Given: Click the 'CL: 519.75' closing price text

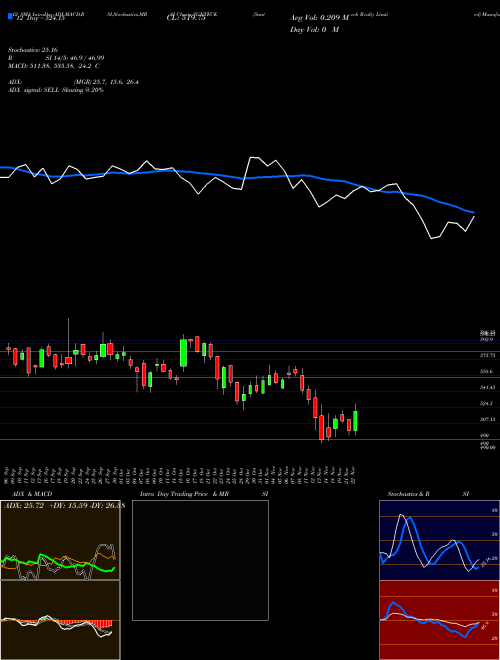Looking at the screenshot, I should click(186, 18).
